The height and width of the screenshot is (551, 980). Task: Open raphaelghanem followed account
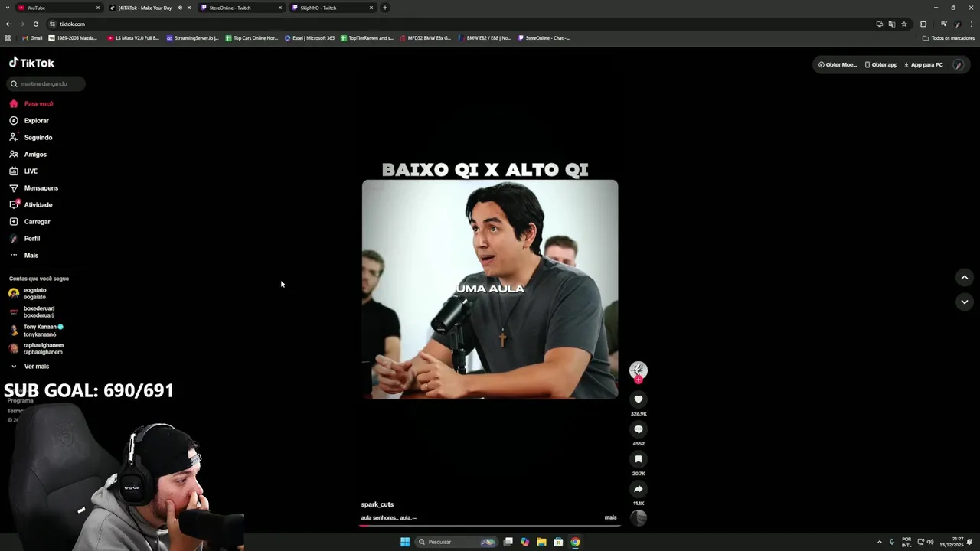(36, 348)
